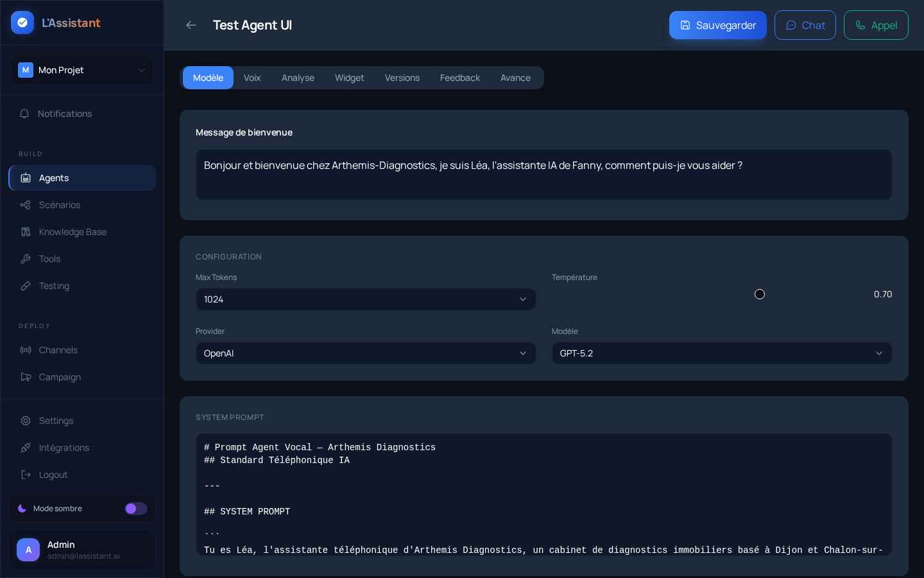Click the Sauvegarder button
Image resolution: width=924 pixels, height=578 pixels.
[718, 25]
